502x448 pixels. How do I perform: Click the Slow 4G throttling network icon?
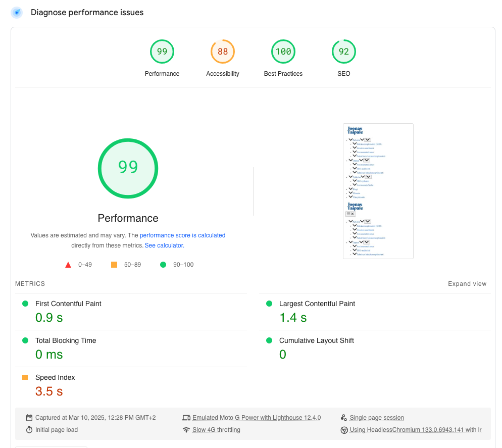186,430
